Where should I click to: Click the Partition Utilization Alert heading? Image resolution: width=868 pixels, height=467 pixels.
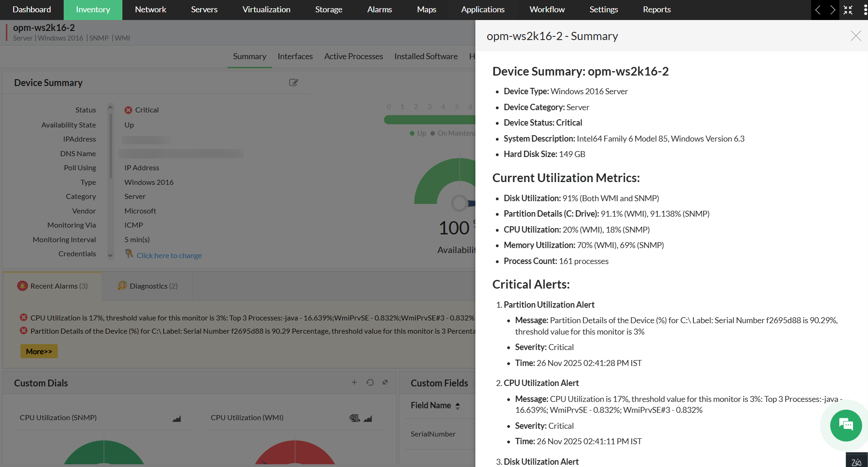click(x=549, y=305)
